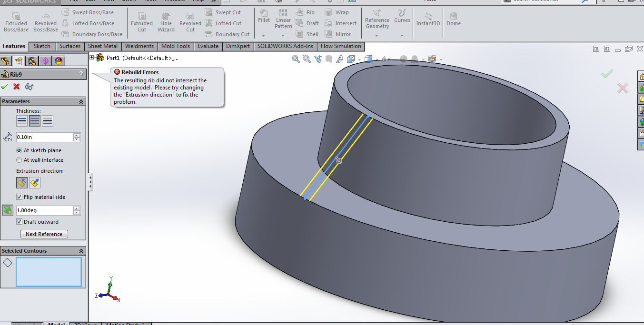The width and height of the screenshot is (644, 325).
Task: Collapse the Parameters section
Action: pyautogui.click(x=81, y=101)
